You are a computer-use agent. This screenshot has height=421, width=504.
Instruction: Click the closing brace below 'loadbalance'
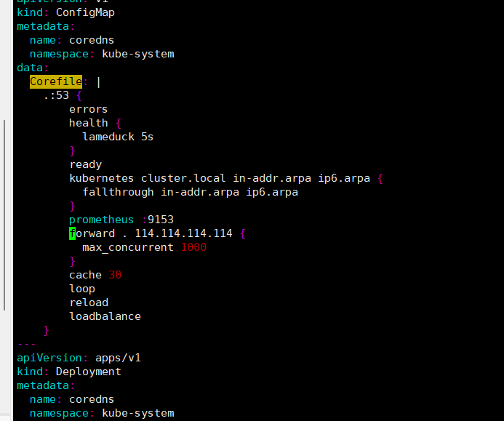click(46, 330)
